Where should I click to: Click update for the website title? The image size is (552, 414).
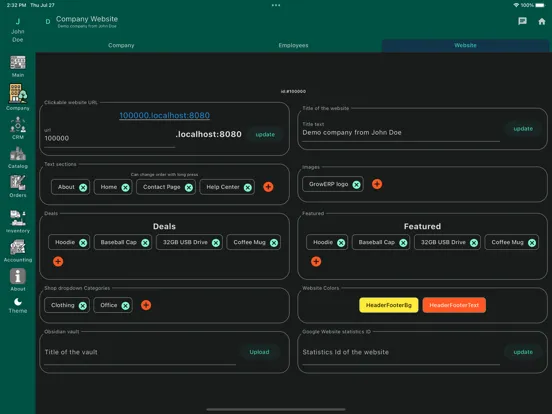click(523, 129)
